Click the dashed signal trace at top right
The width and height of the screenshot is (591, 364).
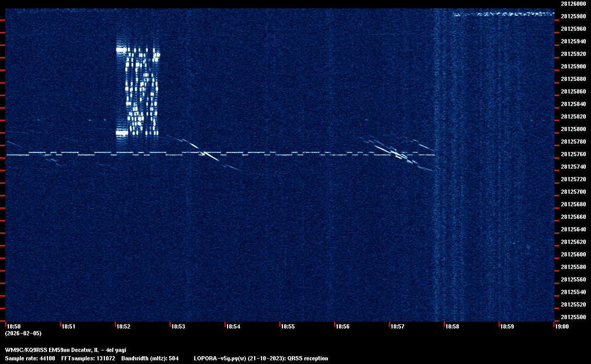coord(502,15)
